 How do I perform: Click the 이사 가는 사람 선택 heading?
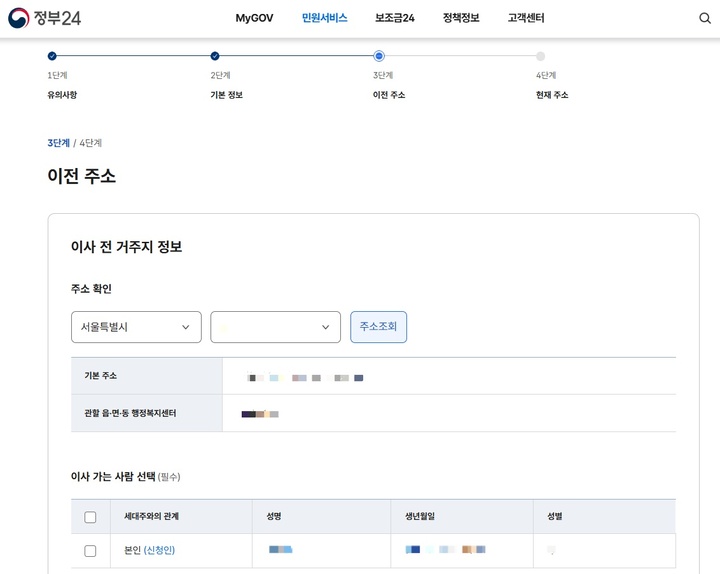113,476
